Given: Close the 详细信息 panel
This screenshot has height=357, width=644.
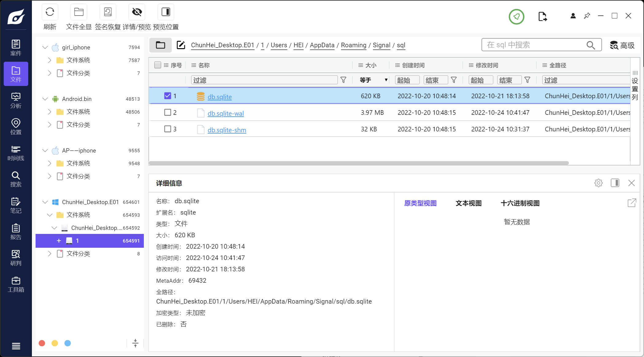Looking at the screenshot, I should [x=631, y=183].
